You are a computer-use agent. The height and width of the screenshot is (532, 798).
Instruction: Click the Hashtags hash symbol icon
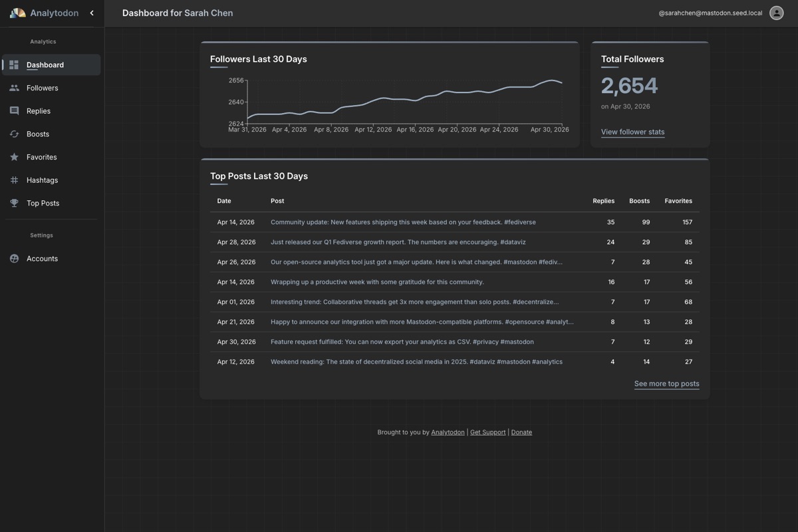point(14,180)
